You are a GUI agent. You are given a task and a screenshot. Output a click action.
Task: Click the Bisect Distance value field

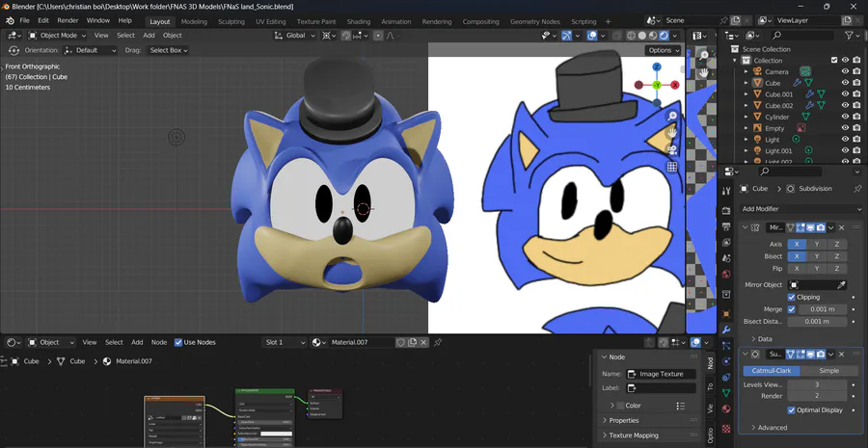[x=817, y=322]
